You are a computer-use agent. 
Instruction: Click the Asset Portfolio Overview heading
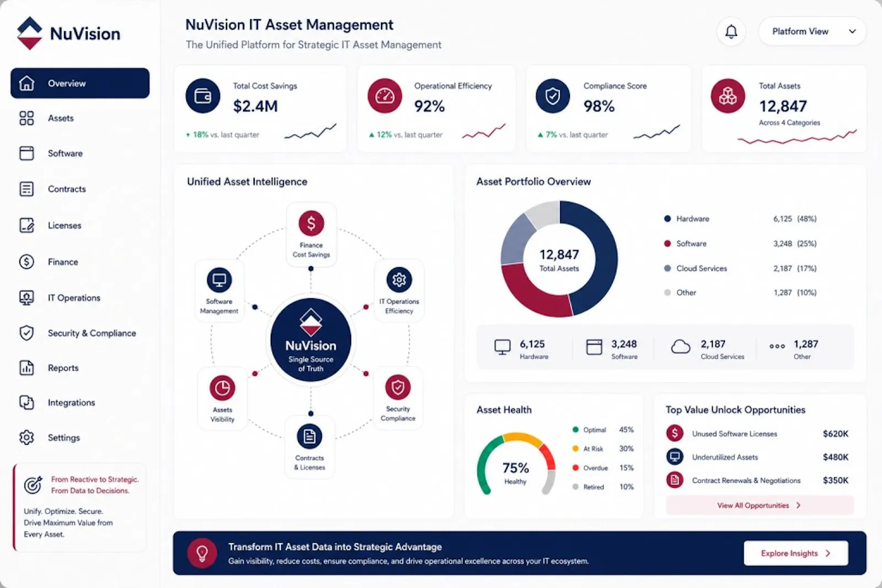pos(534,181)
